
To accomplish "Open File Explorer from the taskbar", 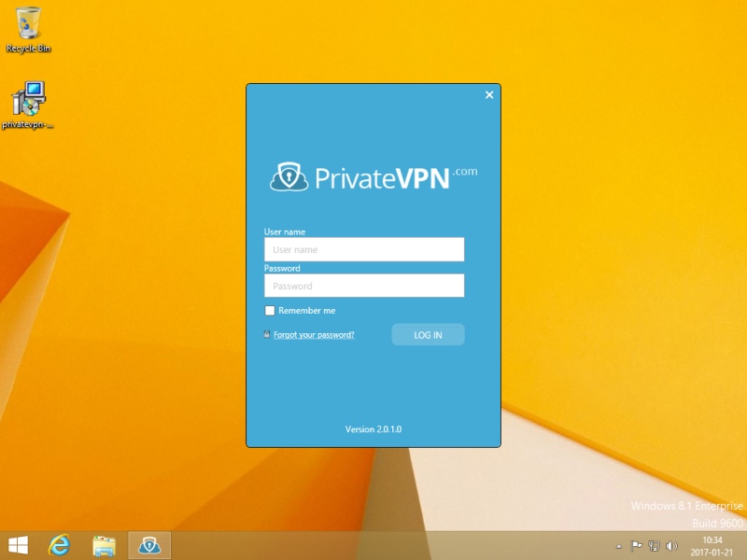I will pos(104,545).
